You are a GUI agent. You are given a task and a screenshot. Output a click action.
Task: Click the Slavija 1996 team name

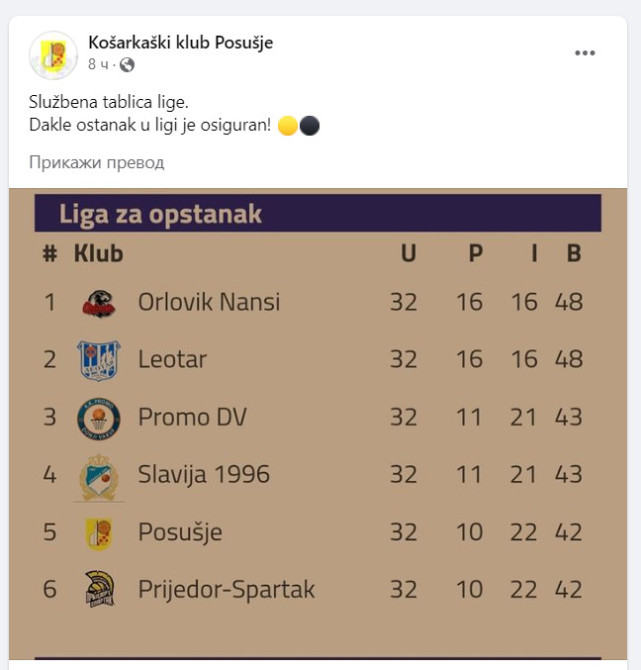click(203, 475)
